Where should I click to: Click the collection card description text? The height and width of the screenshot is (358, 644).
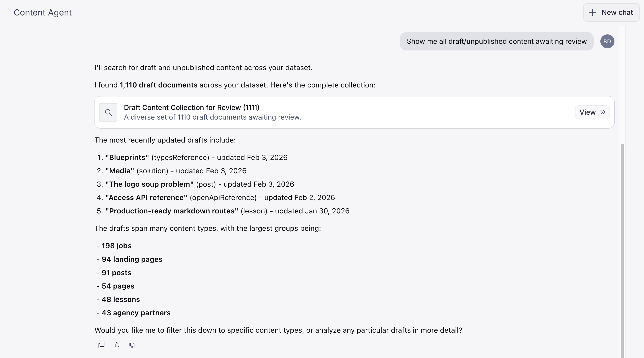212,117
